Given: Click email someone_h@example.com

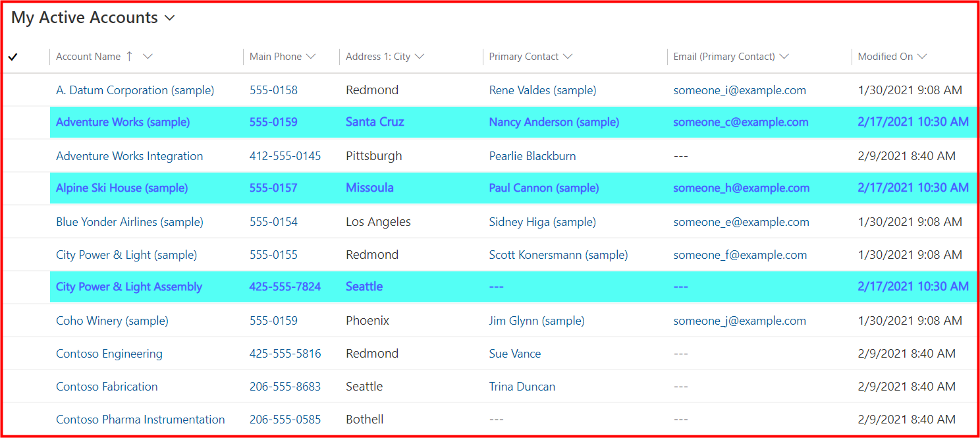Looking at the screenshot, I should (741, 188).
